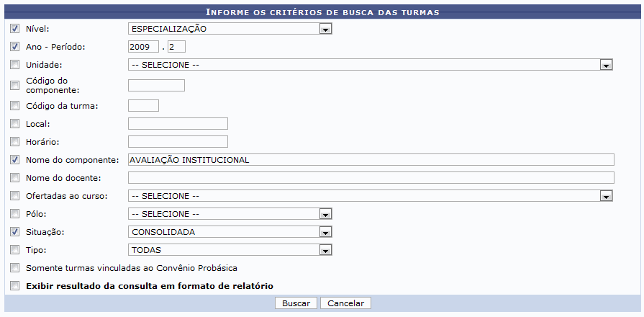Click the year field containing 2009
This screenshot has width=644, height=317.
tap(142, 47)
